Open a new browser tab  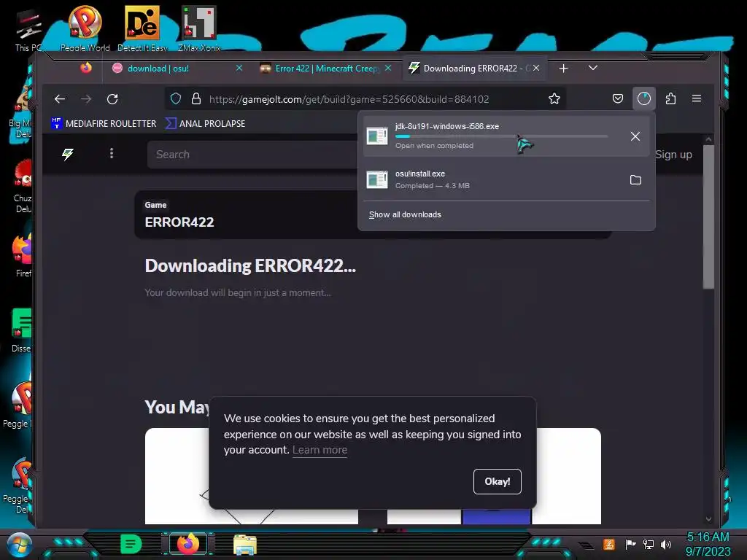(564, 69)
